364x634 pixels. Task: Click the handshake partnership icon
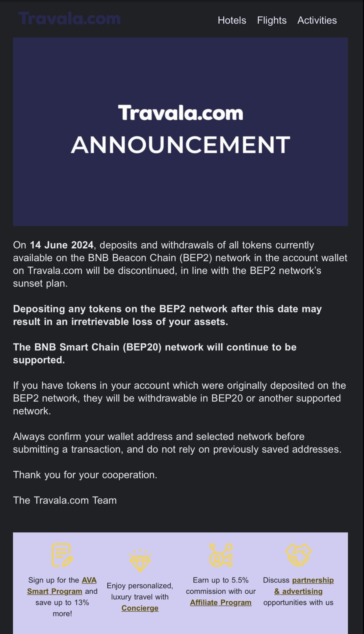click(298, 555)
